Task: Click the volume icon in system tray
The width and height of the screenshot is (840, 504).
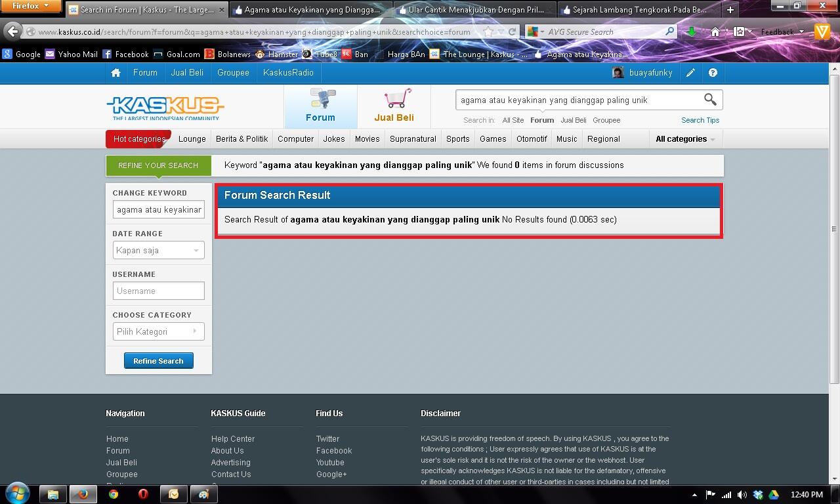Action: coord(742,495)
